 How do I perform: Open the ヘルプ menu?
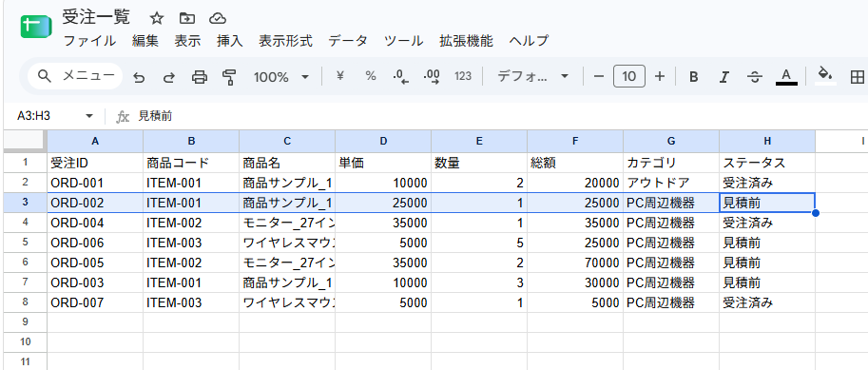(529, 41)
